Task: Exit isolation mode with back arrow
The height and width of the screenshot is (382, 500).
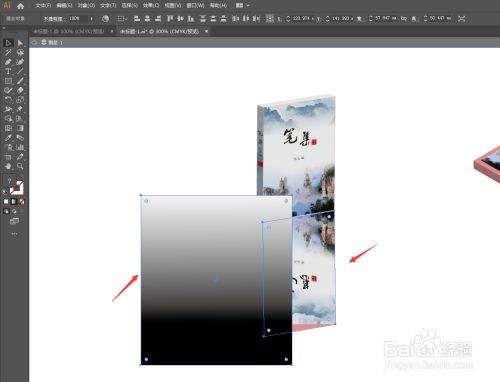Action: click(x=34, y=43)
